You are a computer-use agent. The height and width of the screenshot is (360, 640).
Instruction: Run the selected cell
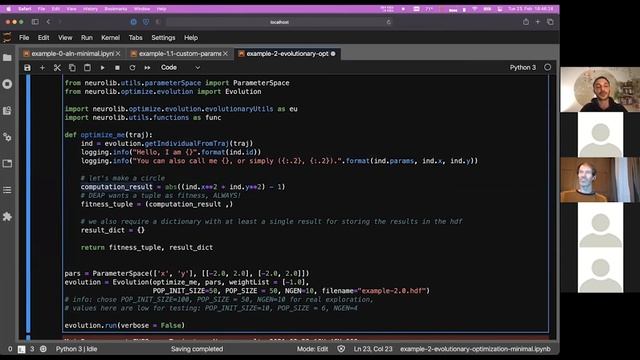point(102,68)
